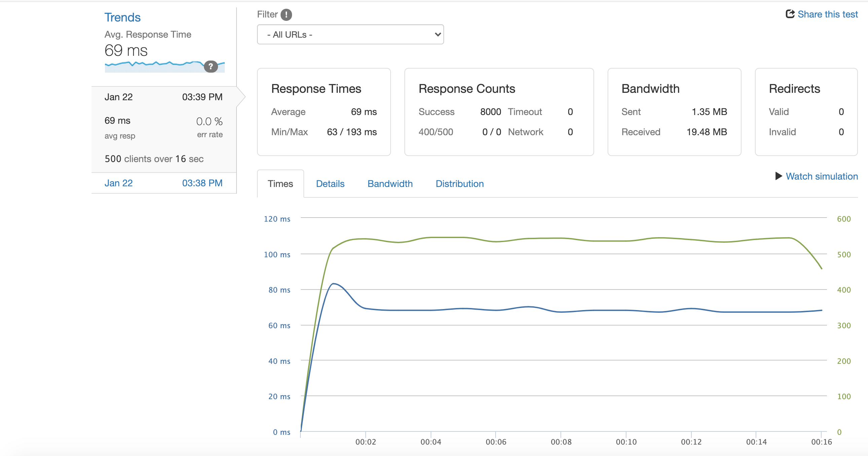Click the Filter info exclamation icon
This screenshot has width=868, height=456.
coord(286,14)
